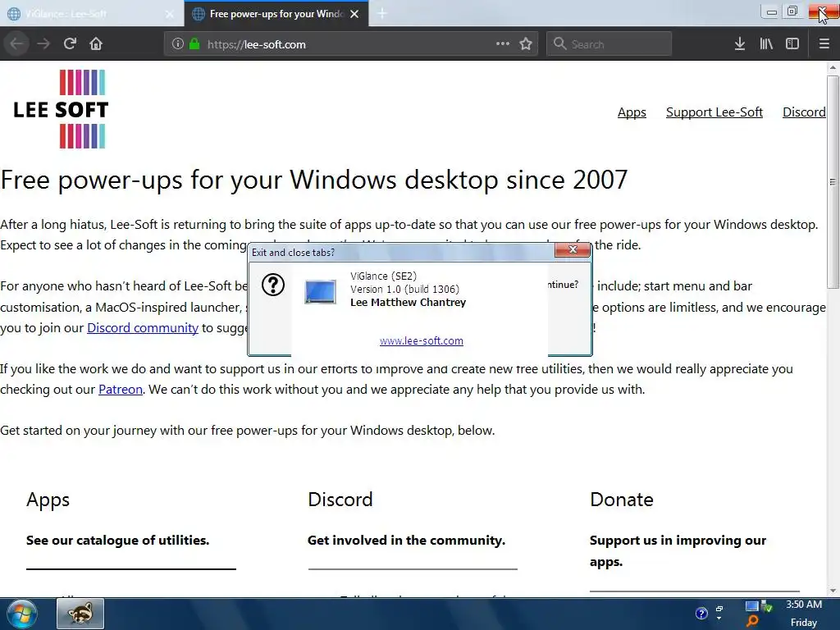Open the Discord navigation link
This screenshot has height=630, width=840.
click(x=804, y=112)
